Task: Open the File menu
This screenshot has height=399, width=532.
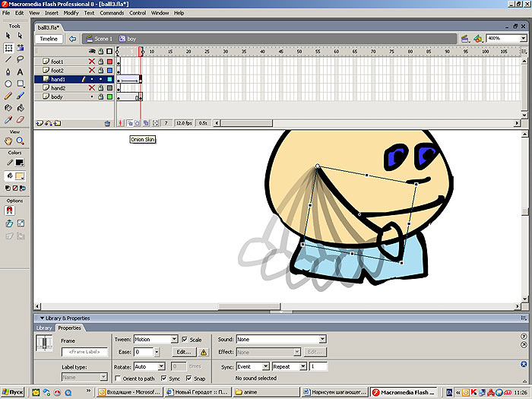Action: [x=6, y=13]
